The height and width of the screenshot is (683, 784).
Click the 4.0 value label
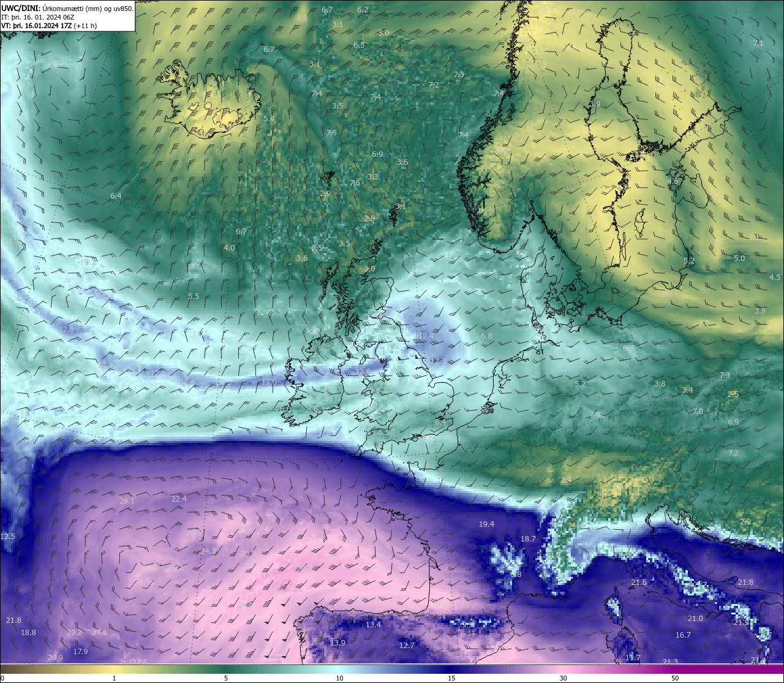[x=229, y=247]
